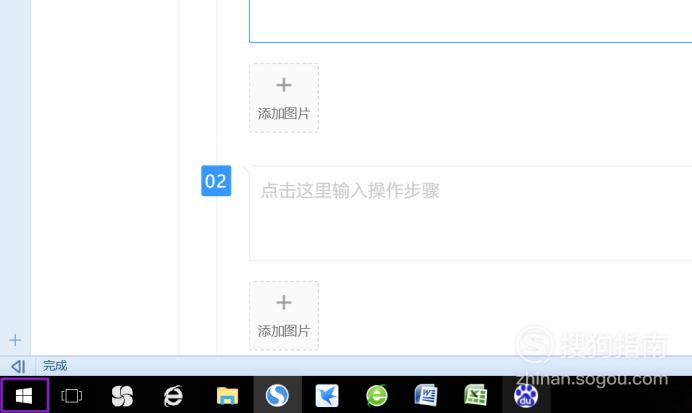Viewport: 692px width, 413px height.
Task: Switch to Sogou browser in taskbar
Action: 278,395
